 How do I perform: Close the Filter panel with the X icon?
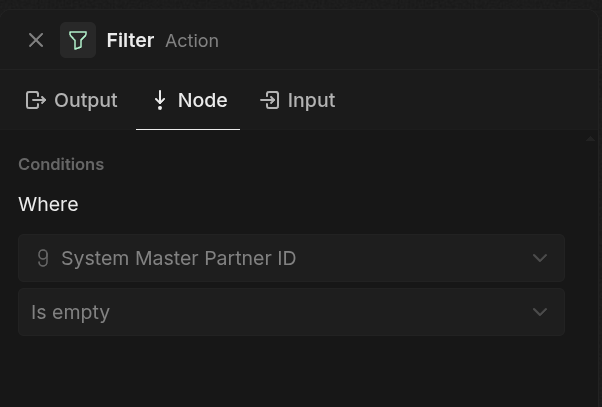(x=36, y=40)
